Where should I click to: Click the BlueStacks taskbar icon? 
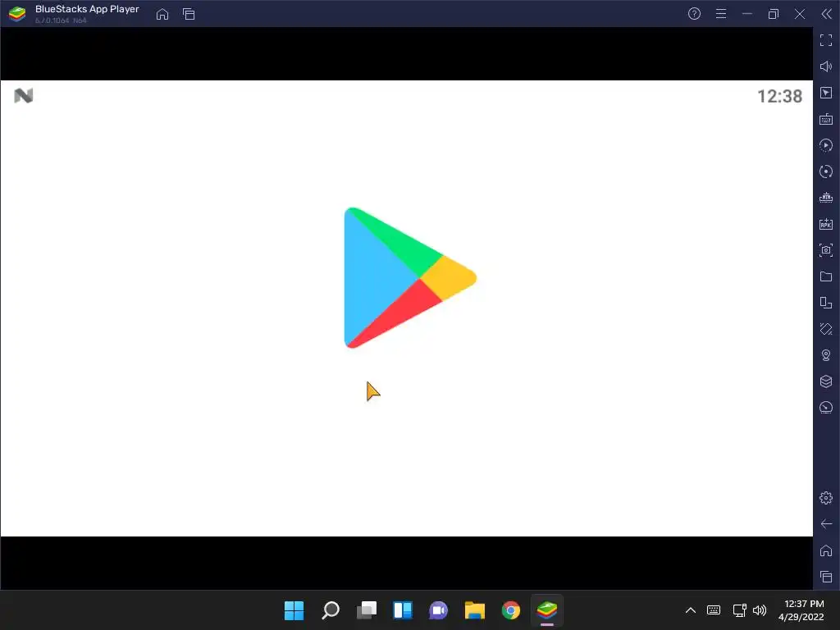547,610
